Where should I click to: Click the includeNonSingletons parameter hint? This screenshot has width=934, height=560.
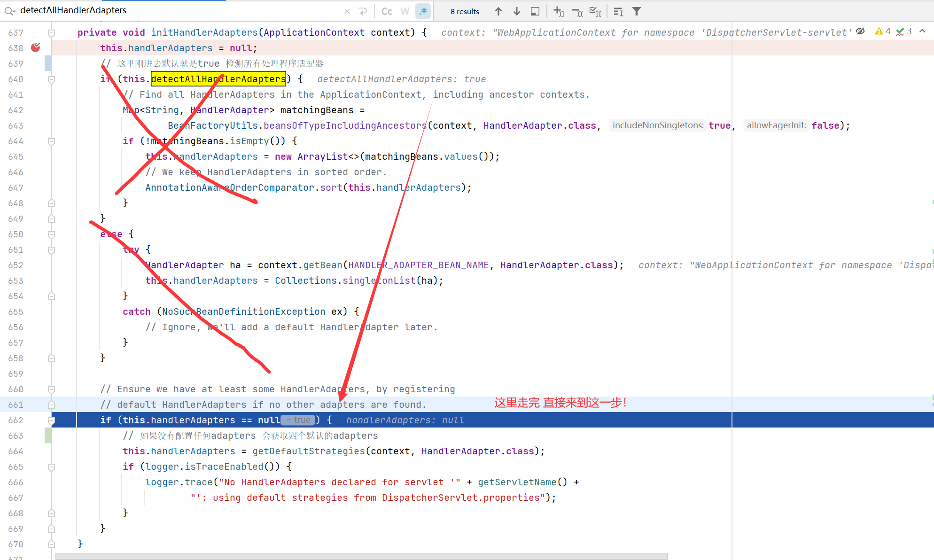[658, 125]
